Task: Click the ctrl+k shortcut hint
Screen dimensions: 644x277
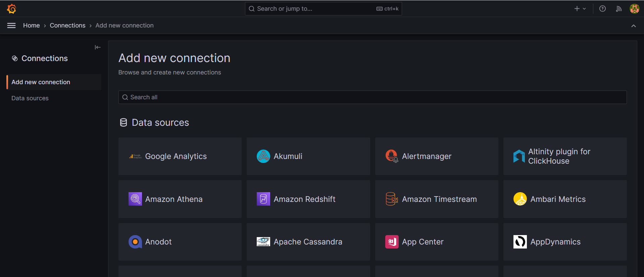Action: [388, 9]
